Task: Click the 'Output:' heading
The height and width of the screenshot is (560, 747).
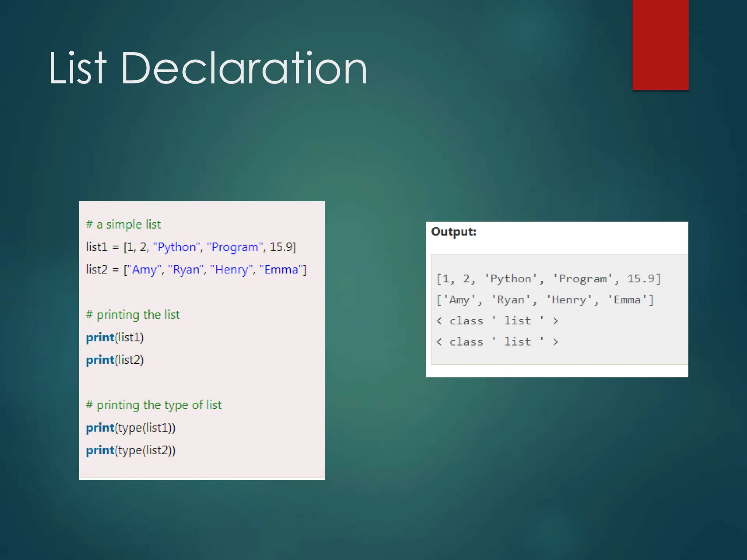Action: [453, 232]
